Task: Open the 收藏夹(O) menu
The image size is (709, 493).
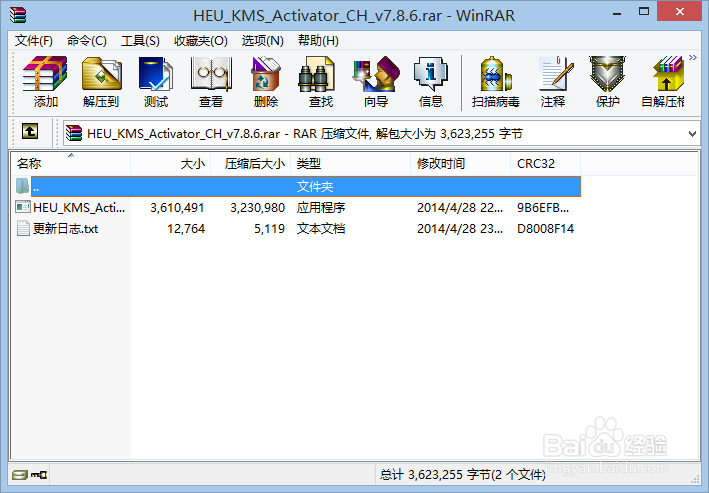Action: [x=201, y=41]
